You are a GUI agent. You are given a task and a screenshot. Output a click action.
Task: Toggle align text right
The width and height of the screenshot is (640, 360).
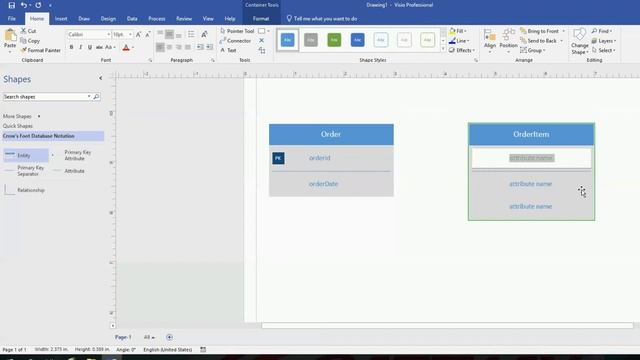point(178,47)
